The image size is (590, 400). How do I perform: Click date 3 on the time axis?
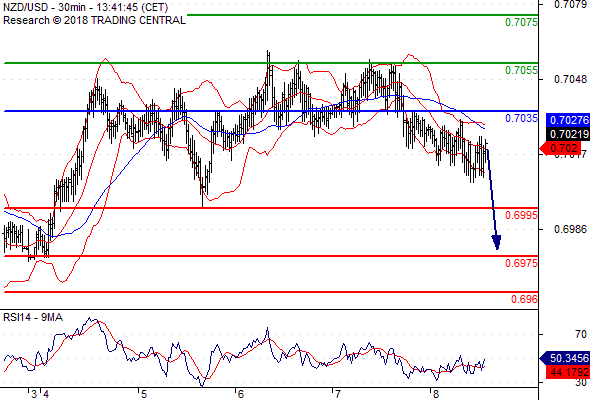point(34,394)
